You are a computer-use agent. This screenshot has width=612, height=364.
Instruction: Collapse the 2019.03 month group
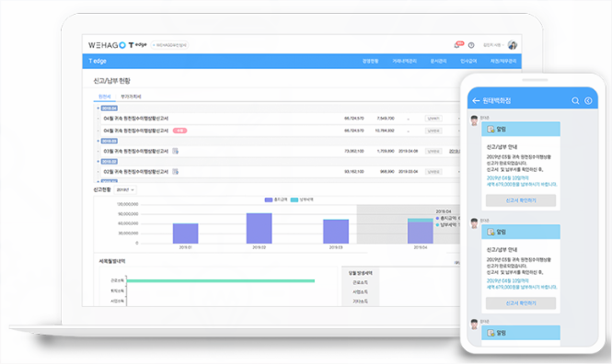[x=109, y=141]
